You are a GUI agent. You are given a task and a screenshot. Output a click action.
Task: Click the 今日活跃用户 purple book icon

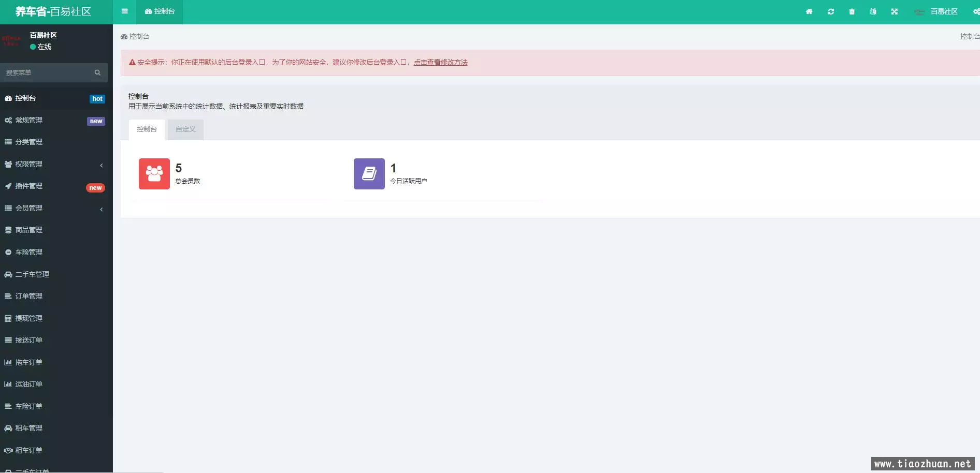pyautogui.click(x=369, y=174)
